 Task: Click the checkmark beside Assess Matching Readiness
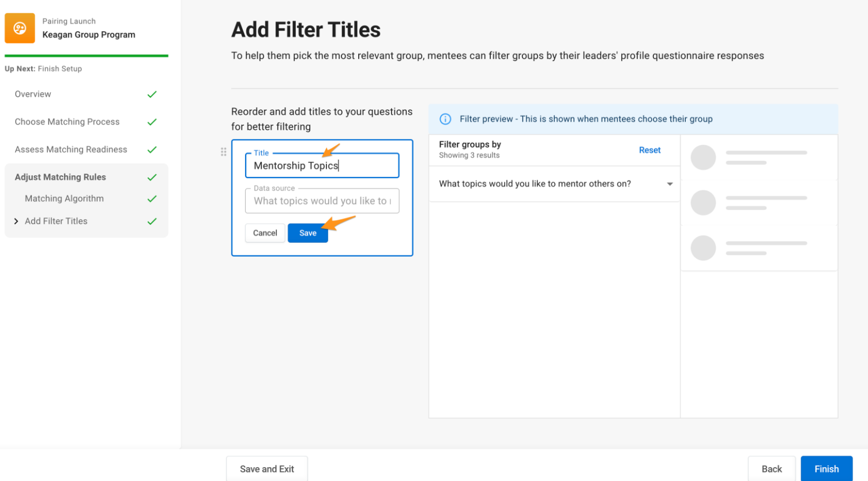click(x=152, y=149)
